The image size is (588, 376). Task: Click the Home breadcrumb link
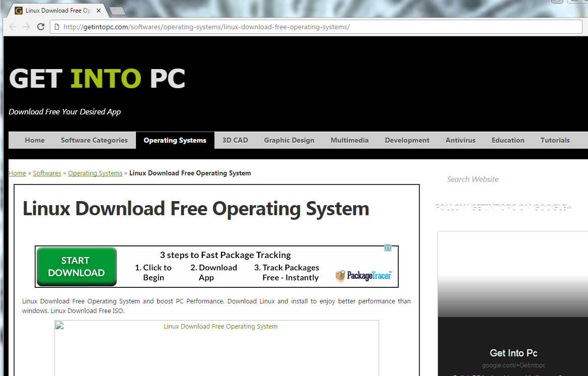[17, 173]
